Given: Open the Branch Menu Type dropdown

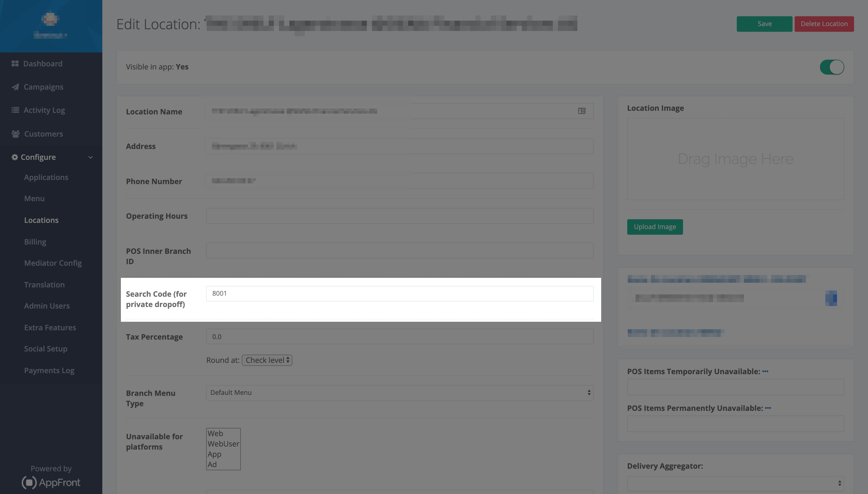Looking at the screenshot, I should click(400, 393).
